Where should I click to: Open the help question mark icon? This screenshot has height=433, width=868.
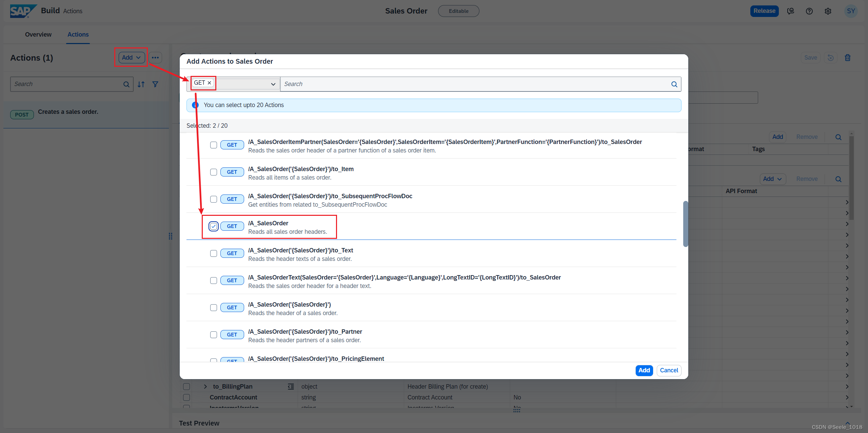(x=809, y=11)
